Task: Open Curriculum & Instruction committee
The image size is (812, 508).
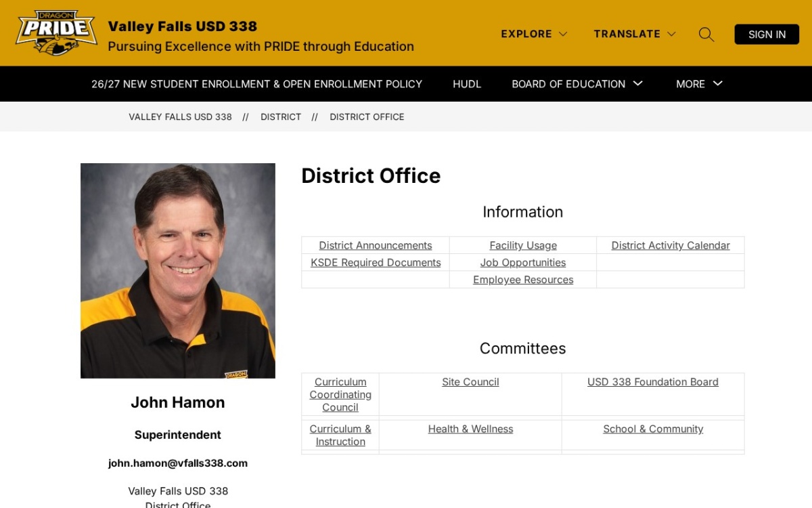Action: [340, 435]
